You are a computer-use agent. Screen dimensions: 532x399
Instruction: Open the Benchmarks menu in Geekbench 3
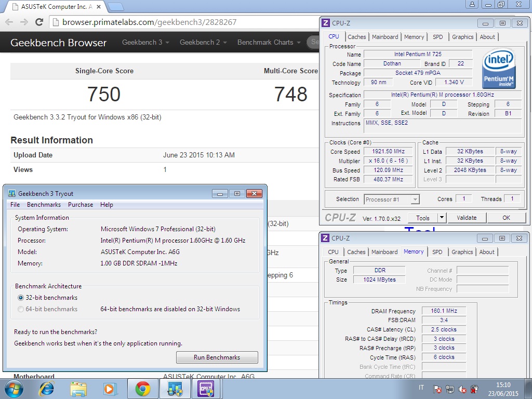coord(44,205)
